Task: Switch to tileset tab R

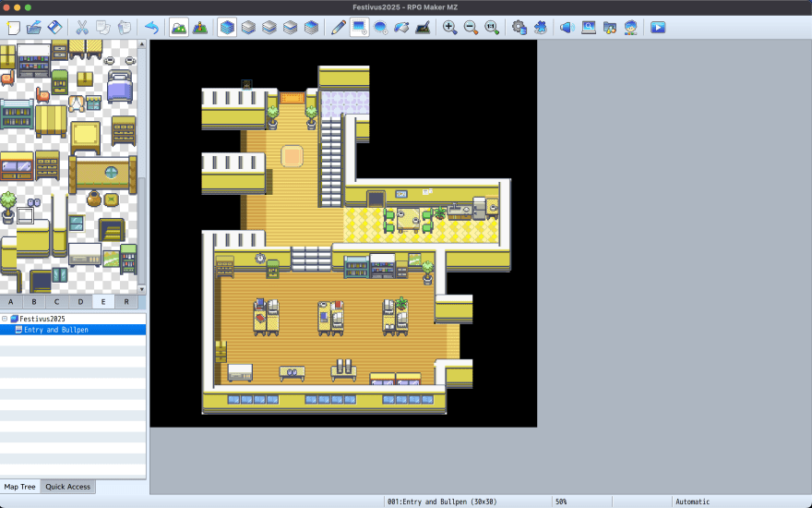Action: [x=126, y=302]
